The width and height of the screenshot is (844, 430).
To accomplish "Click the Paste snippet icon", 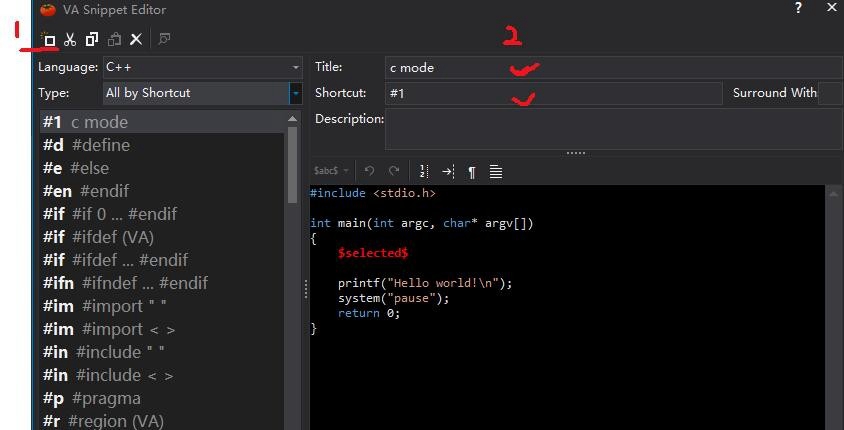I will [x=114, y=39].
